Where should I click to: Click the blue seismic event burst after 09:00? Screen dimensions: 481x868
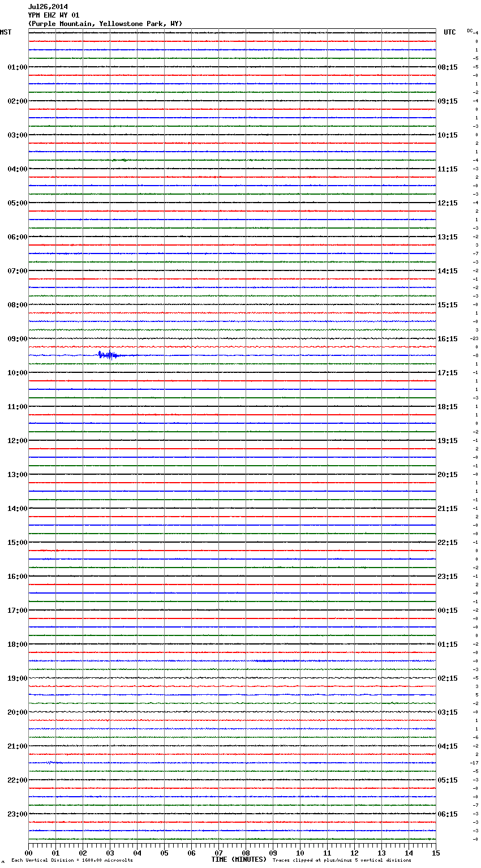tap(108, 355)
